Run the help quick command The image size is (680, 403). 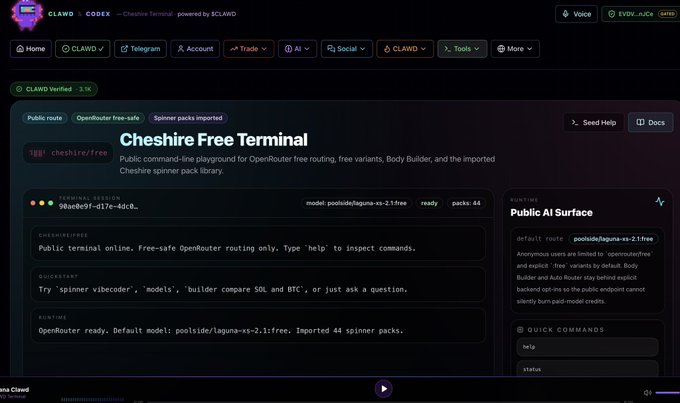coord(587,347)
